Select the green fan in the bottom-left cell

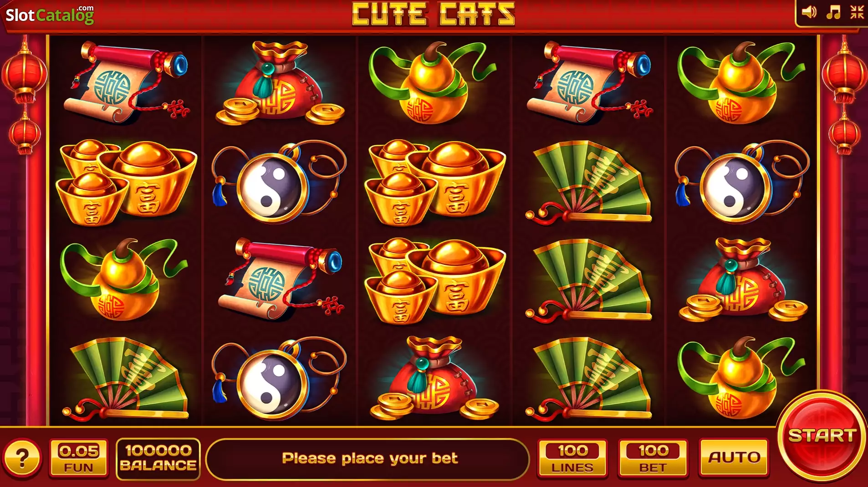(126, 378)
